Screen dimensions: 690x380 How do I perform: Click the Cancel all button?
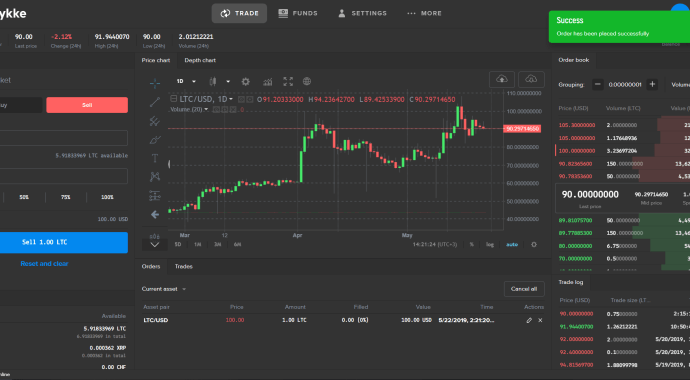coord(524,289)
